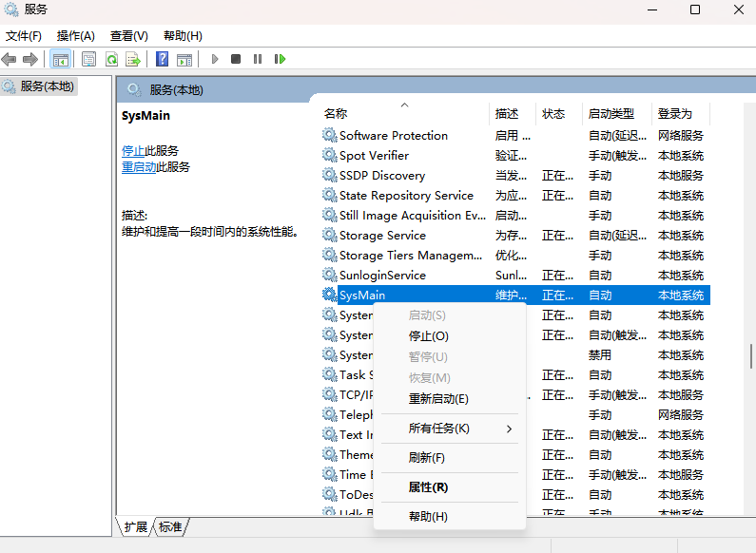This screenshot has height=553, width=756.
Task: Select the Software Protection service row
Action: tap(515, 135)
